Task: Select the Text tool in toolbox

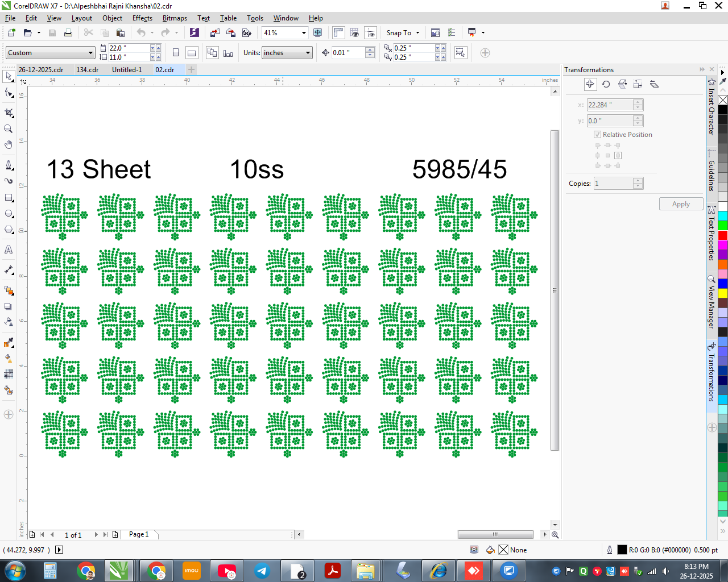Action: click(x=9, y=250)
